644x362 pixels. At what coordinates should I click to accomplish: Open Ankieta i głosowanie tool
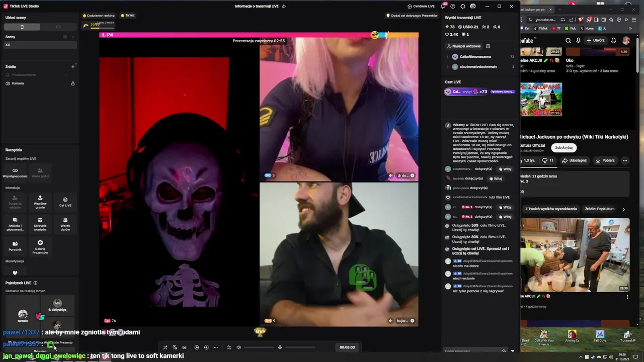tap(15, 224)
